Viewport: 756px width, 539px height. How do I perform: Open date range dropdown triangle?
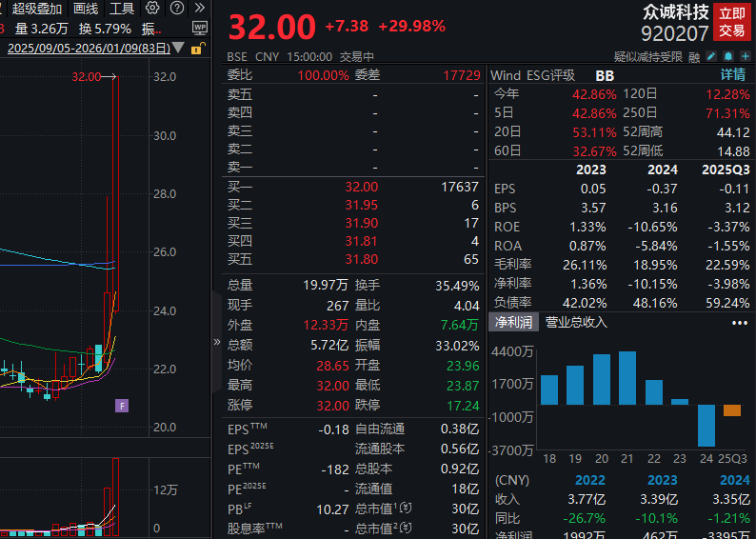point(178,48)
